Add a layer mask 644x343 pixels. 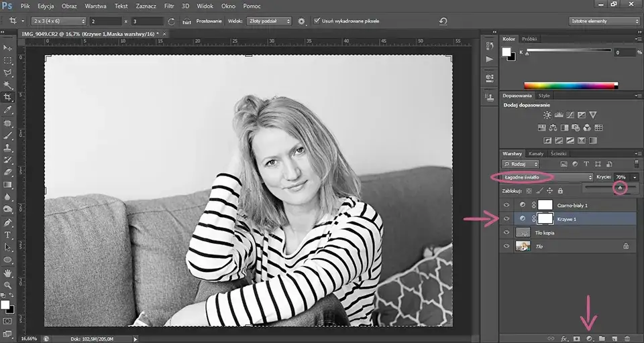(577, 338)
